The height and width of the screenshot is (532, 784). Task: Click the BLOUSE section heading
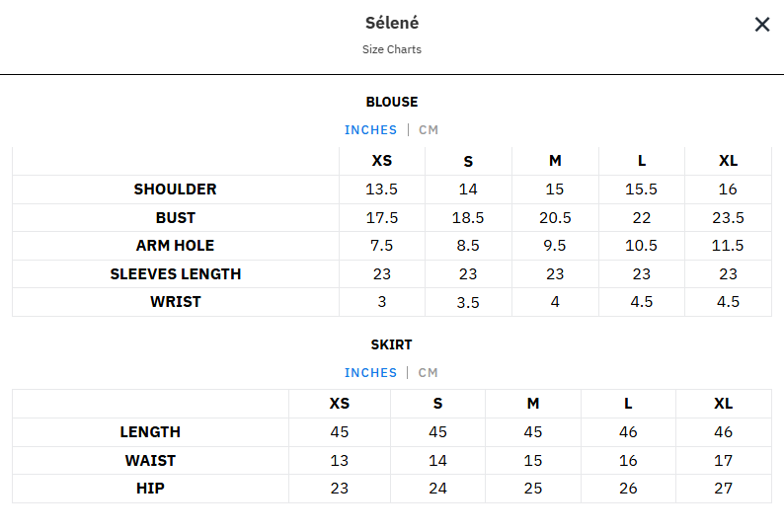(392, 102)
